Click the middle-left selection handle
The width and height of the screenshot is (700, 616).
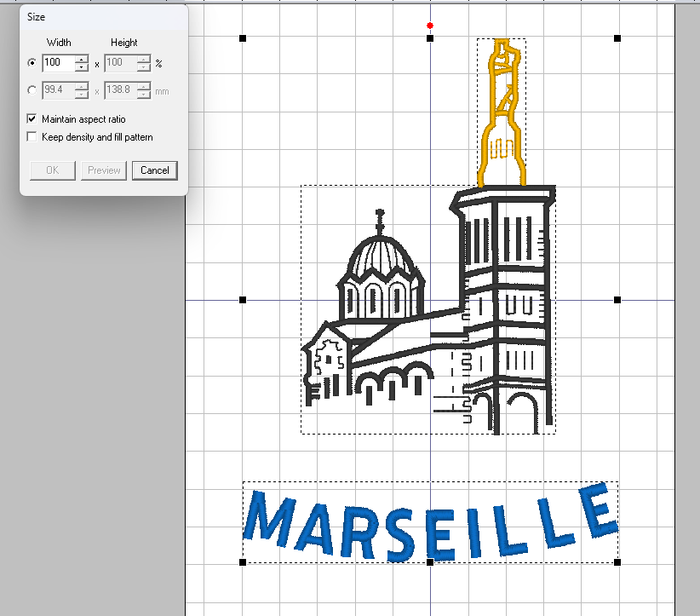click(x=243, y=300)
